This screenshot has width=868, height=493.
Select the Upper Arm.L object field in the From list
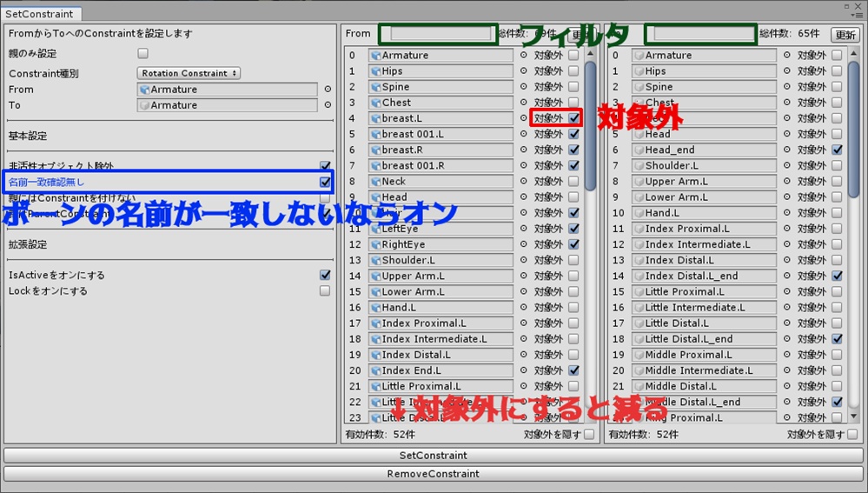click(x=441, y=276)
